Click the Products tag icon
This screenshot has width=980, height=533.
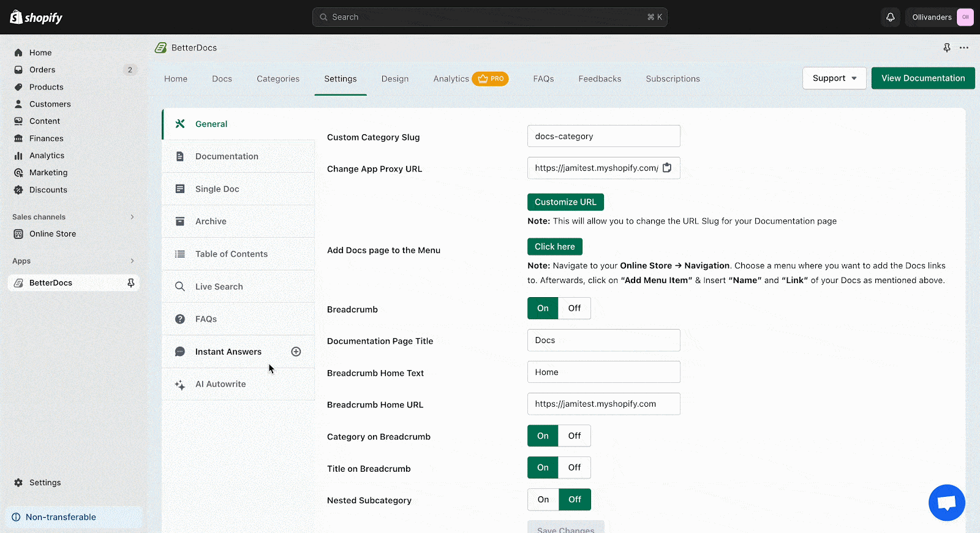click(x=18, y=87)
